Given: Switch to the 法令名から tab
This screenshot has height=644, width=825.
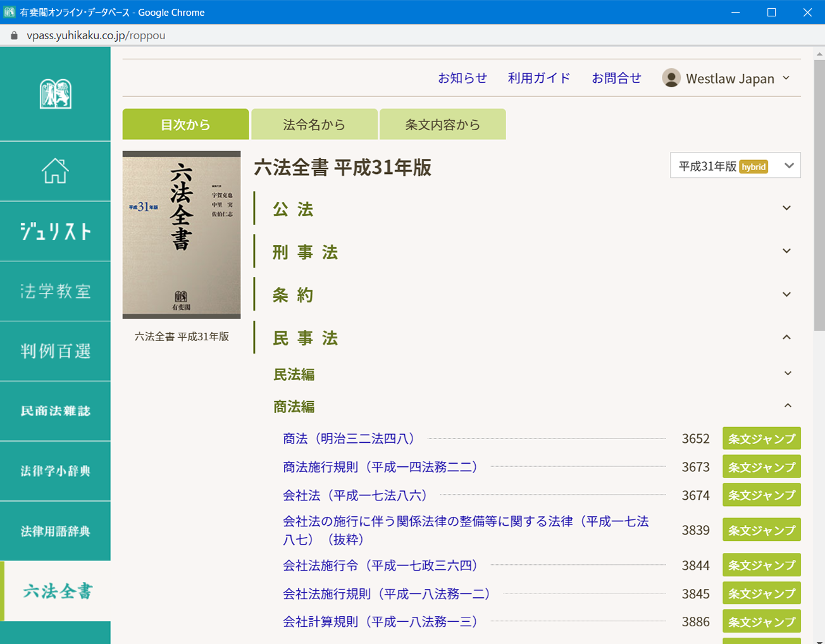Looking at the screenshot, I should [314, 124].
